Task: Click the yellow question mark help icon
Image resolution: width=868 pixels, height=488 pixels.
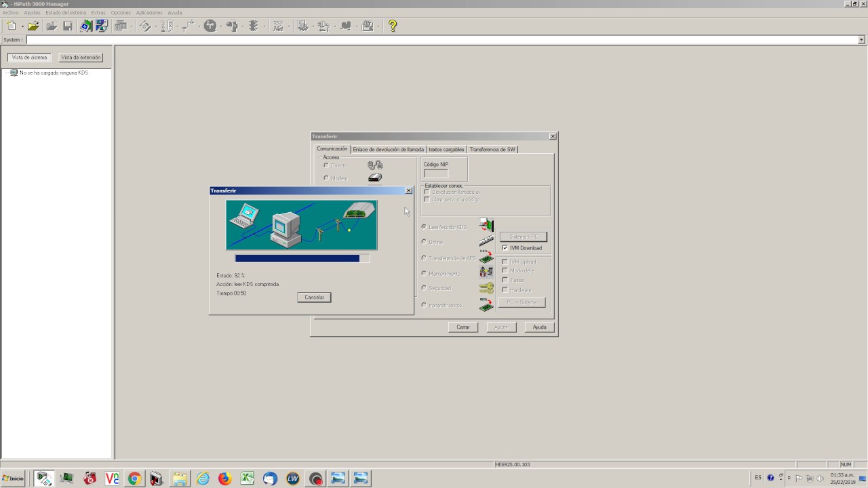Action: coord(393,26)
